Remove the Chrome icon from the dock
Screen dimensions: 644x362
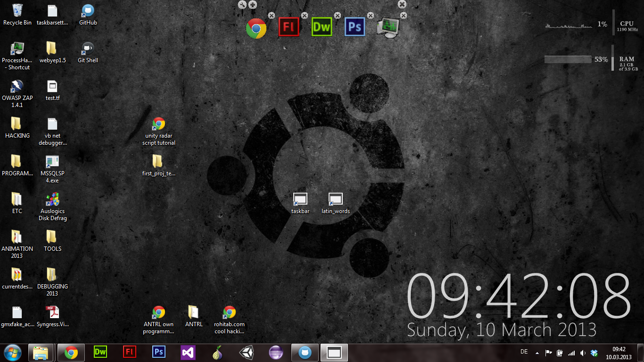272,16
